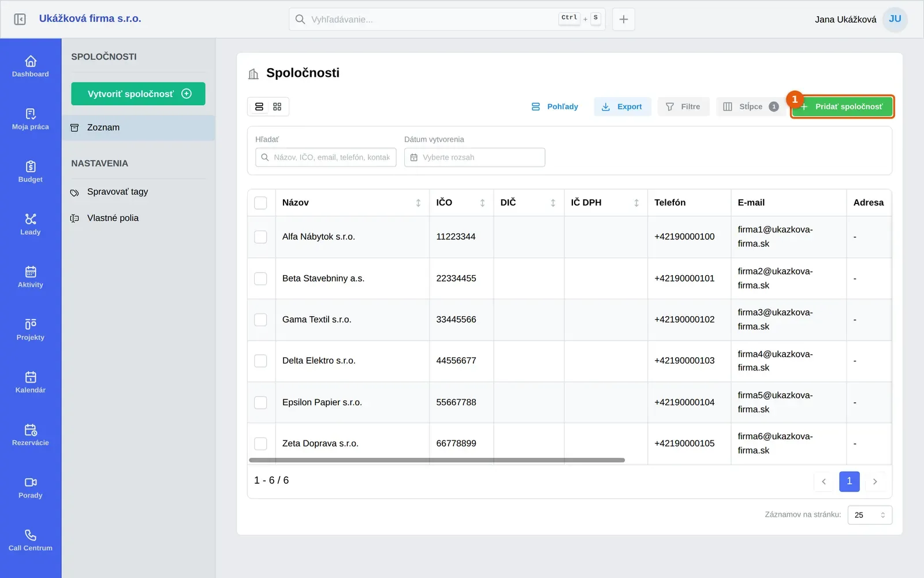Open the Porady module
Image resolution: width=924 pixels, height=578 pixels.
click(x=31, y=487)
